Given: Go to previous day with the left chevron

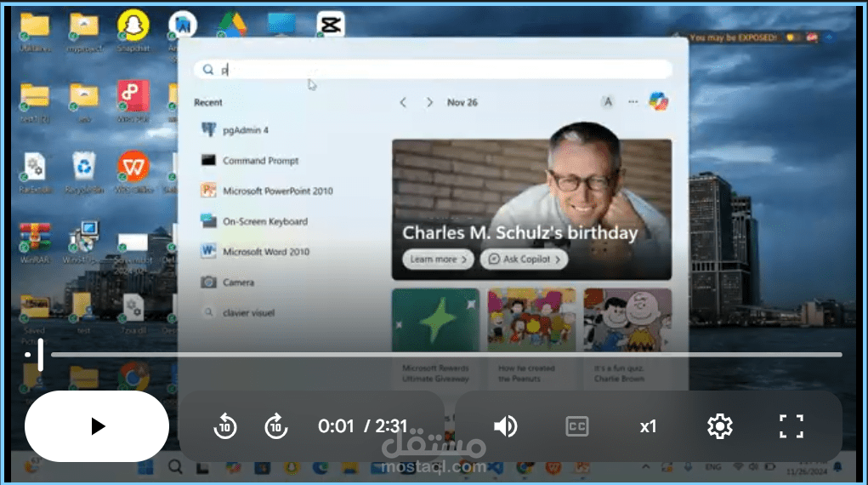Looking at the screenshot, I should click(x=403, y=103).
